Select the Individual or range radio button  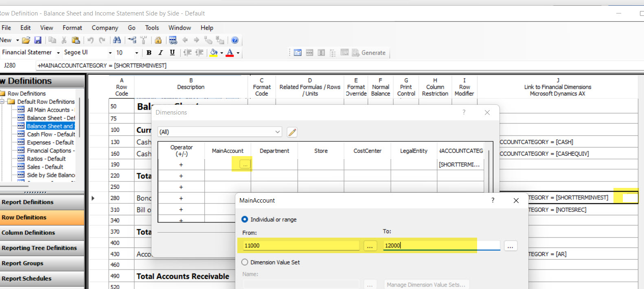coord(245,219)
